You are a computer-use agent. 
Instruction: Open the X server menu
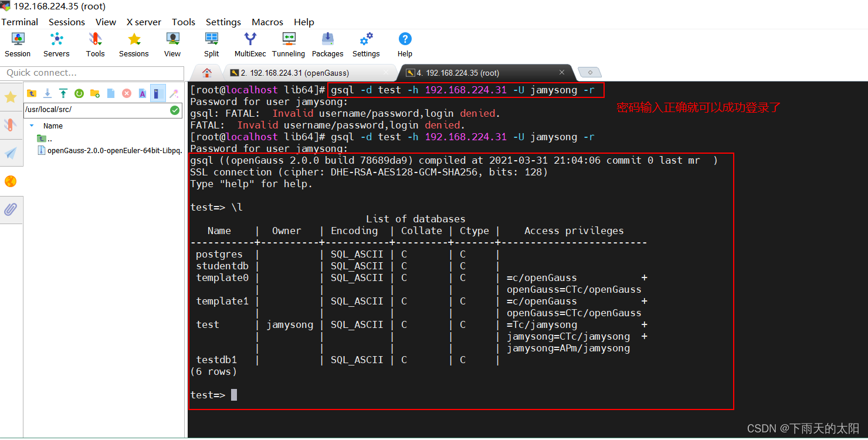[144, 22]
